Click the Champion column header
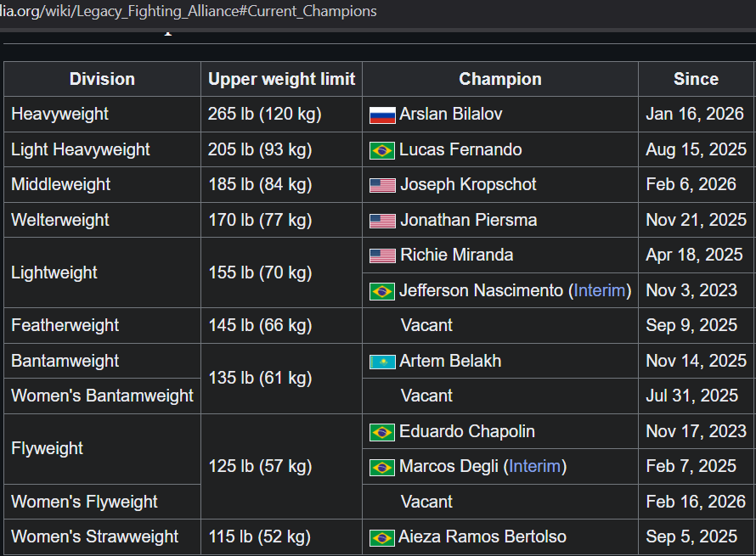The image size is (756, 556). tap(500, 79)
